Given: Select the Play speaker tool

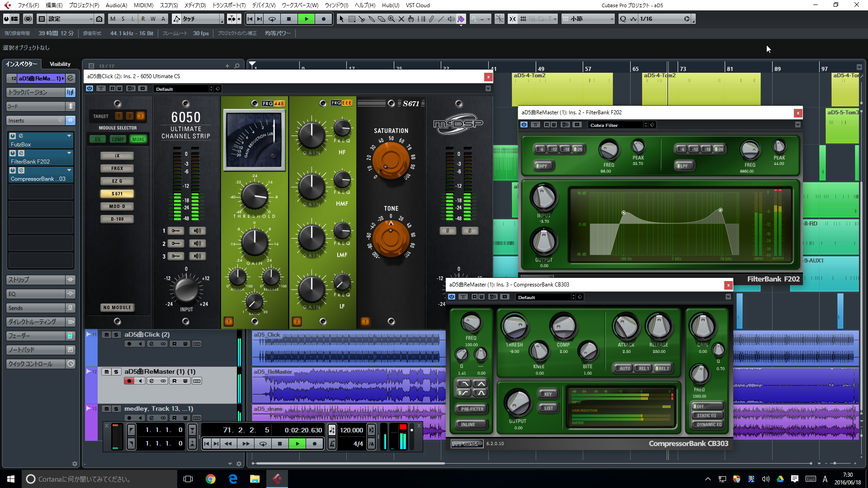Looking at the screenshot, I should 451,19.
